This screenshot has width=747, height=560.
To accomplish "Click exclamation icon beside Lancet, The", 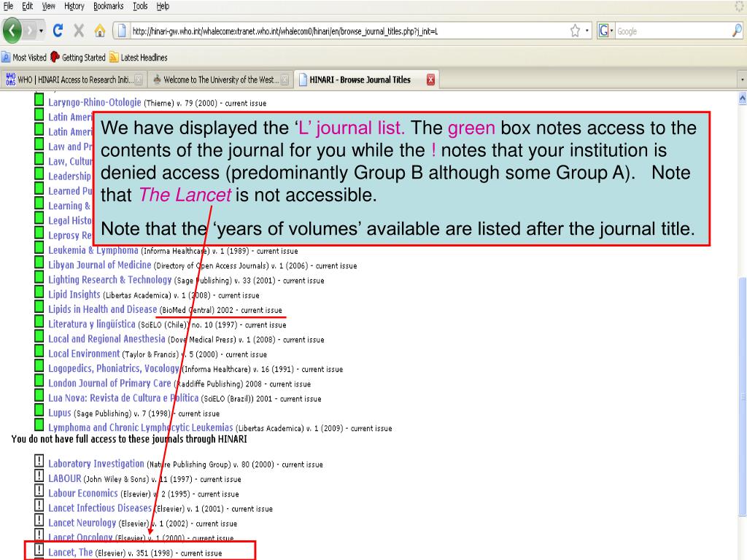I will [x=39, y=549].
